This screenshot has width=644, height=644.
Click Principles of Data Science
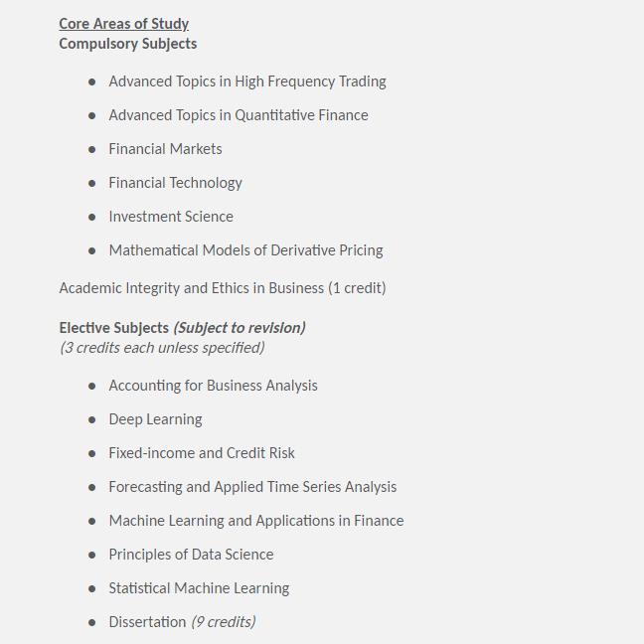191,555
